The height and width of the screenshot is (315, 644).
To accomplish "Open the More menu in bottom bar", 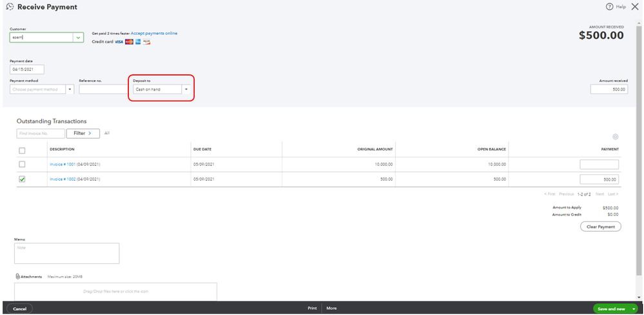I will click(x=331, y=308).
